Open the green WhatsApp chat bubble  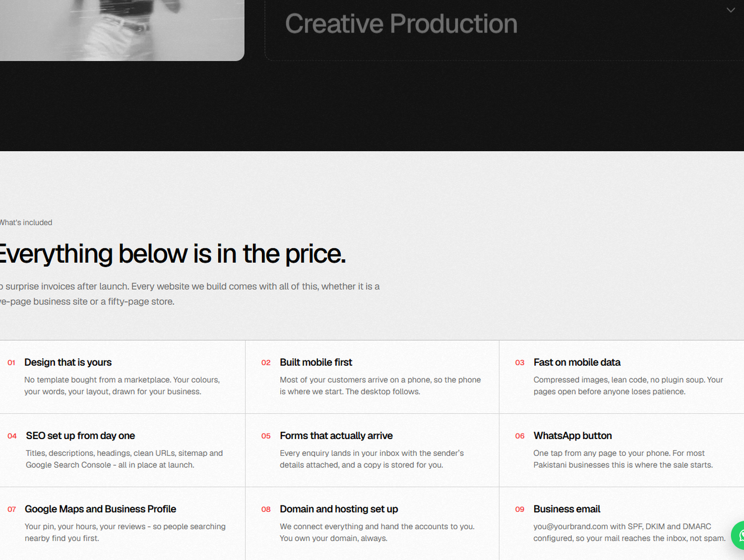[739, 535]
